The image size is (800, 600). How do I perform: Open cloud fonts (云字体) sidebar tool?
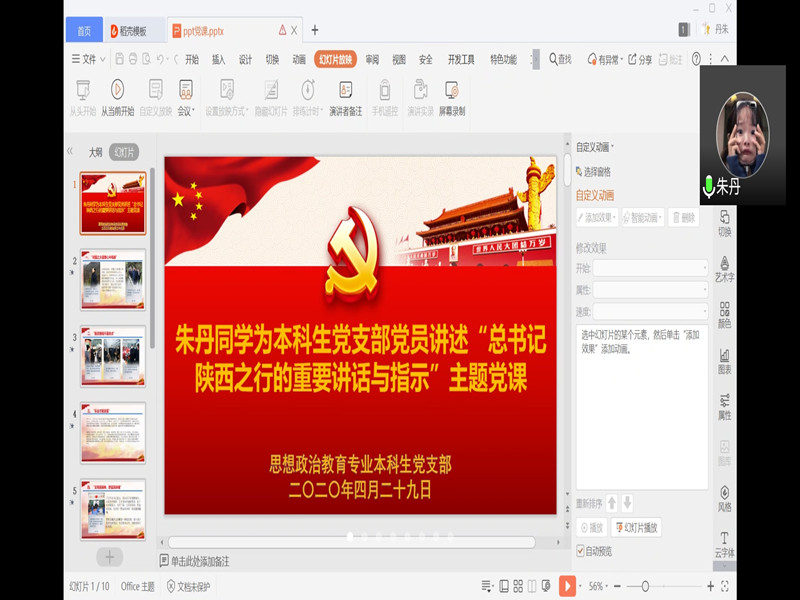click(724, 544)
